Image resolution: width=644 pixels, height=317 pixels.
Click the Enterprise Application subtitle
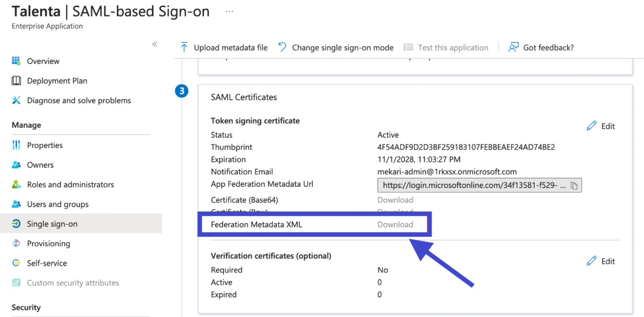(x=47, y=26)
